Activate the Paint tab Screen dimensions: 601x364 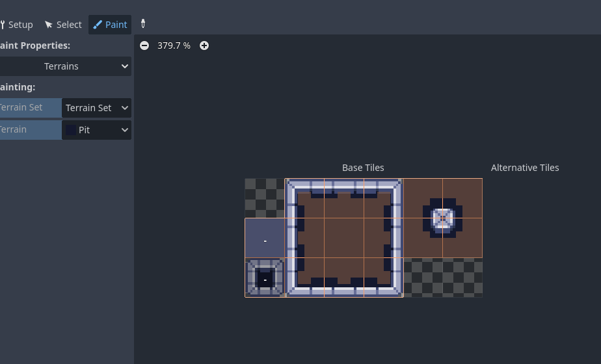tap(110, 25)
